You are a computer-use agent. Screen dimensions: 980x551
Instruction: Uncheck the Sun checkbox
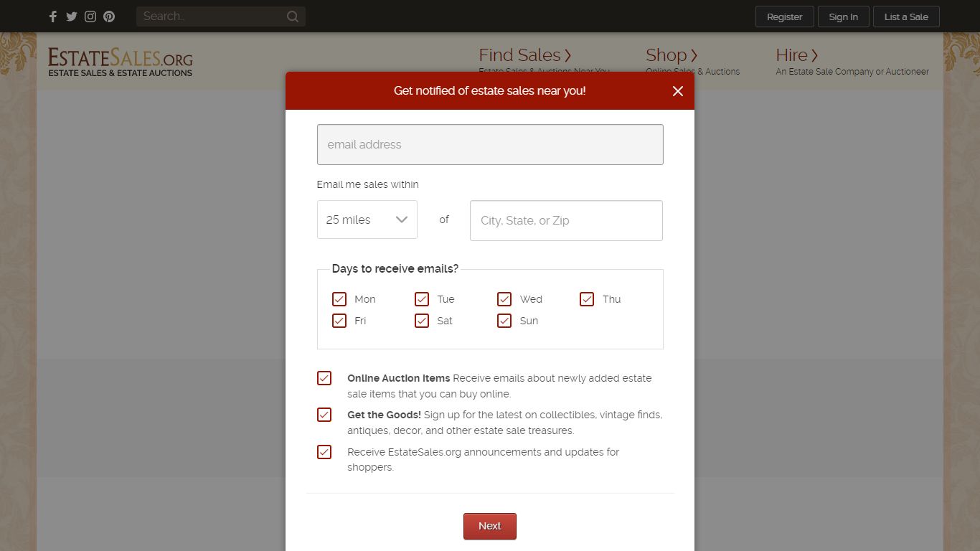pos(504,321)
